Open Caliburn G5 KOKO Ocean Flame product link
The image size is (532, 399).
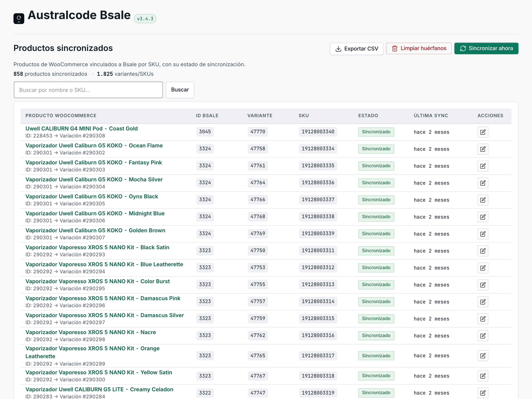[x=94, y=145]
